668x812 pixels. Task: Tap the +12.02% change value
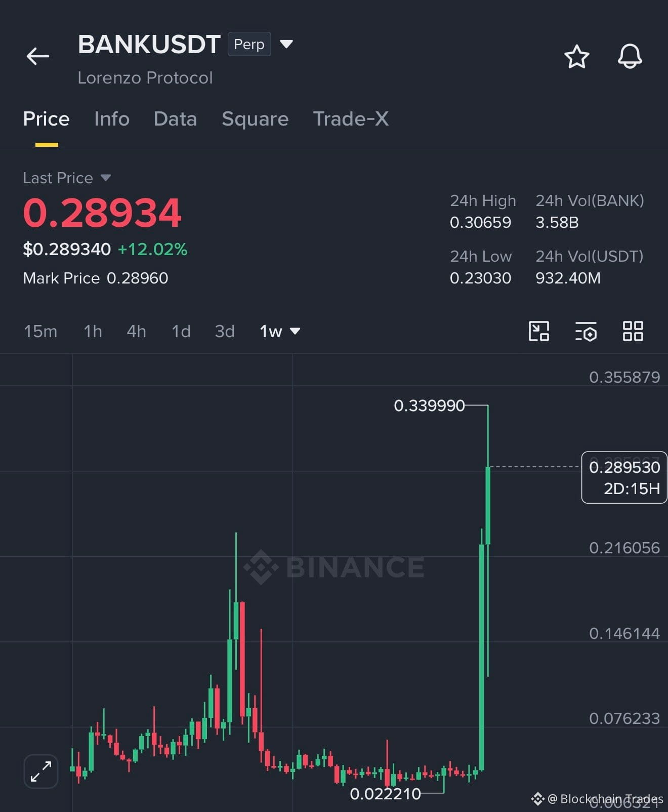coord(152,249)
